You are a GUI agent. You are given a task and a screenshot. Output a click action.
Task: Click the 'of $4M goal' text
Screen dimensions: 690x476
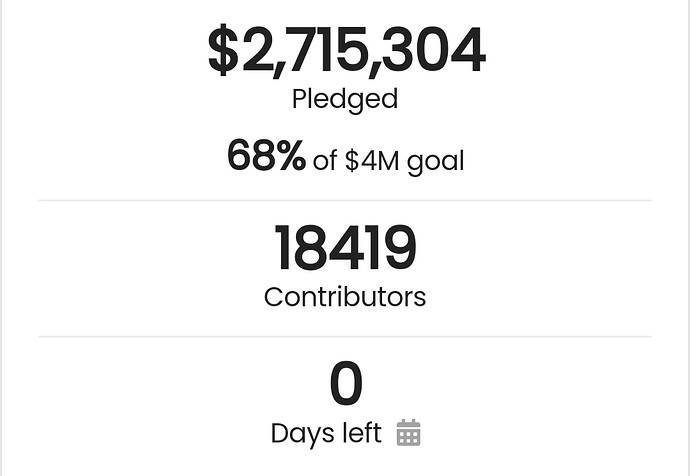tap(389, 161)
